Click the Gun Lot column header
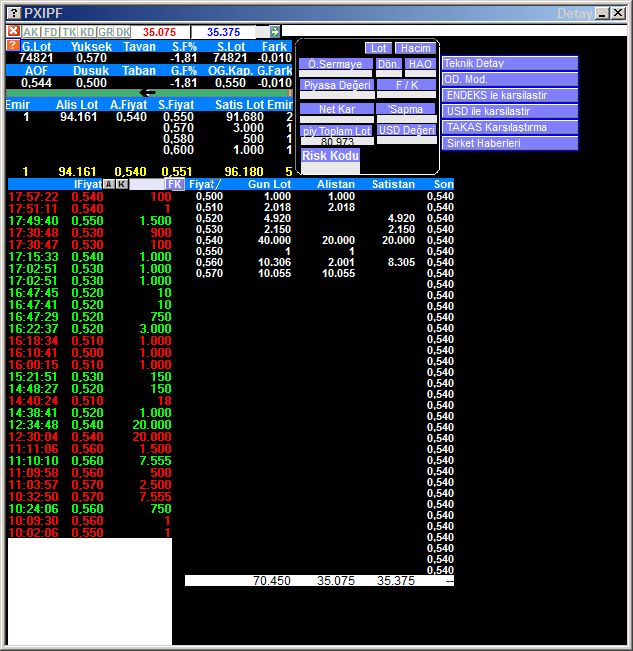 pyautogui.click(x=269, y=184)
